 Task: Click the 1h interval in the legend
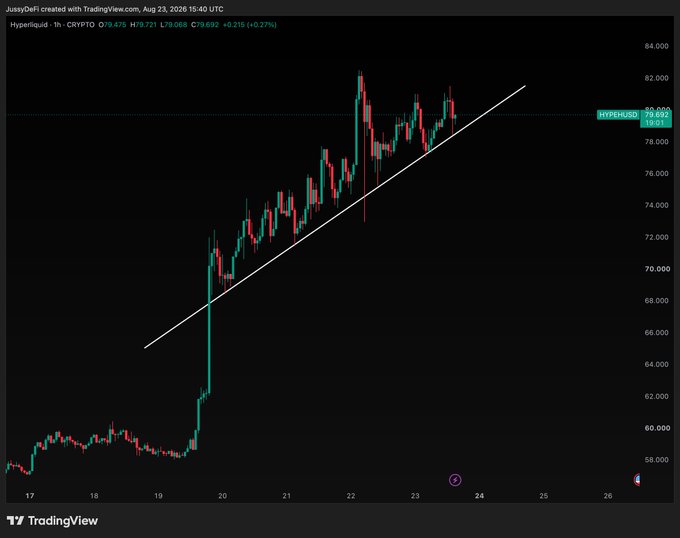(57, 25)
